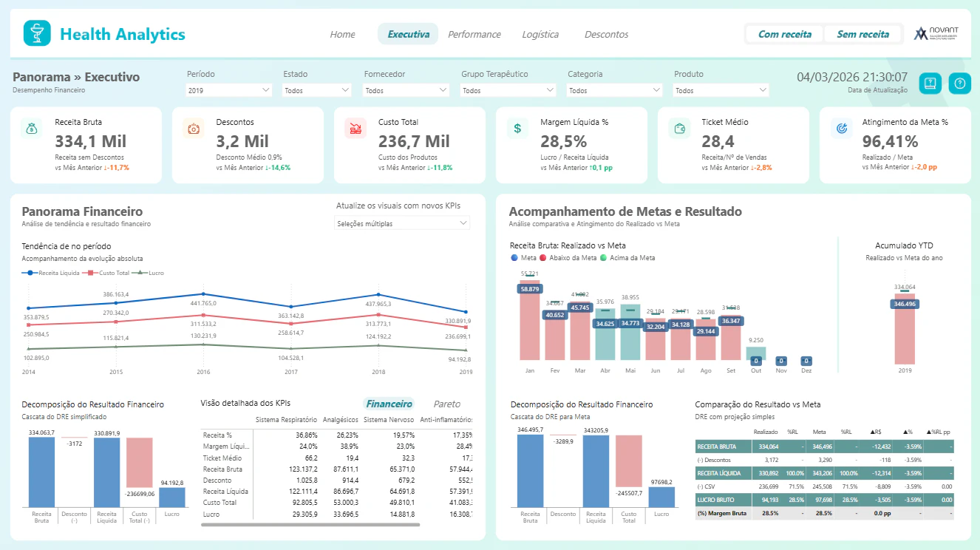Image resolution: width=980 pixels, height=550 pixels.
Task: Click the Custo Total line legend marker
Action: tap(90, 273)
